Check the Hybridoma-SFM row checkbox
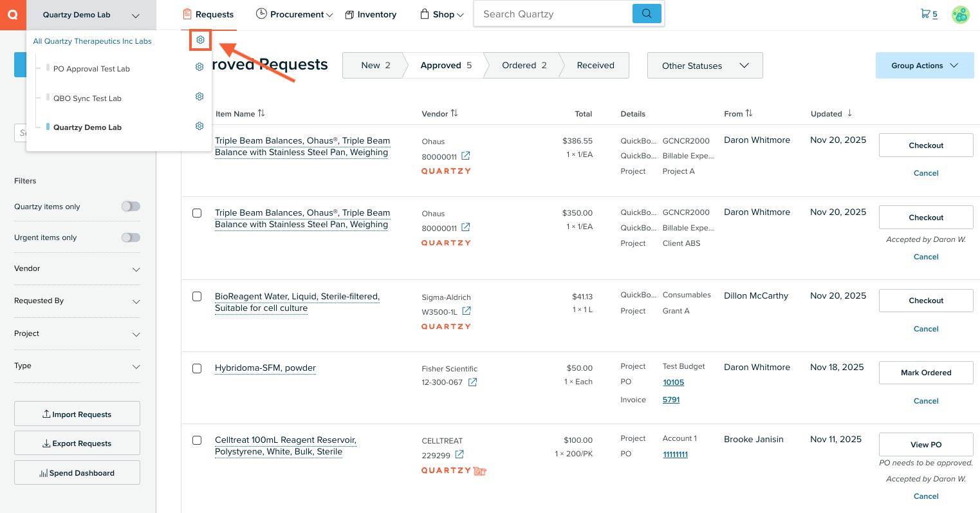Image resolution: width=980 pixels, height=513 pixels. coord(197,368)
